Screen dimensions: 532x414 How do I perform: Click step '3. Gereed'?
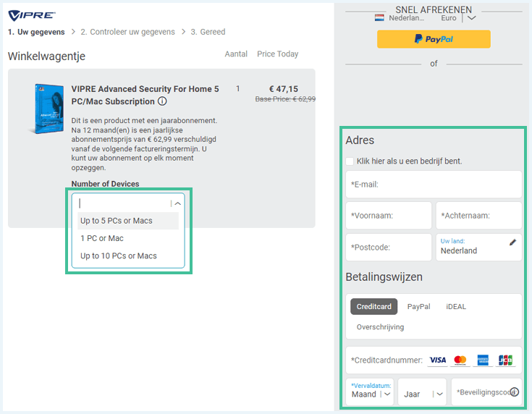tap(208, 32)
